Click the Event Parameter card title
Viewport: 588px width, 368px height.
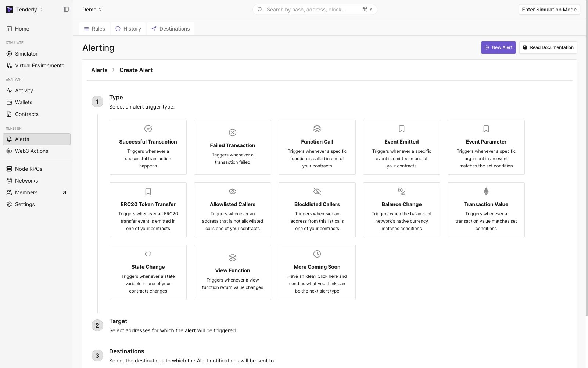[486, 142]
